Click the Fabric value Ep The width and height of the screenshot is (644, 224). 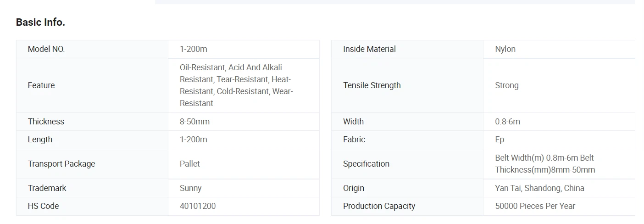click(x=500, y=140)
